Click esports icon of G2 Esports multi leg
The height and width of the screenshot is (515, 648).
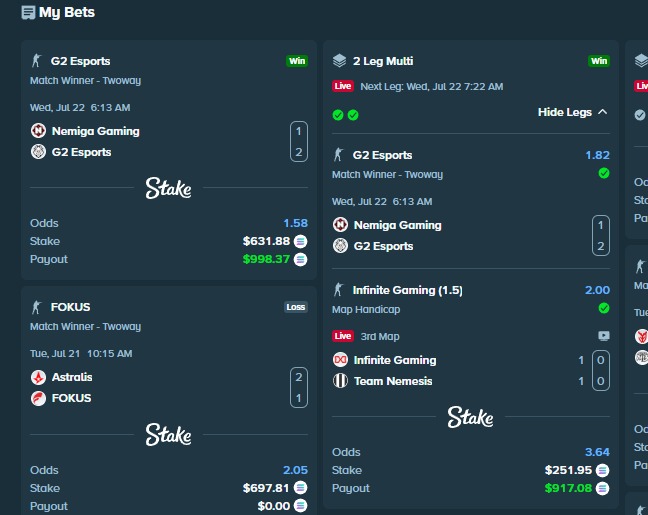(338, 155)
